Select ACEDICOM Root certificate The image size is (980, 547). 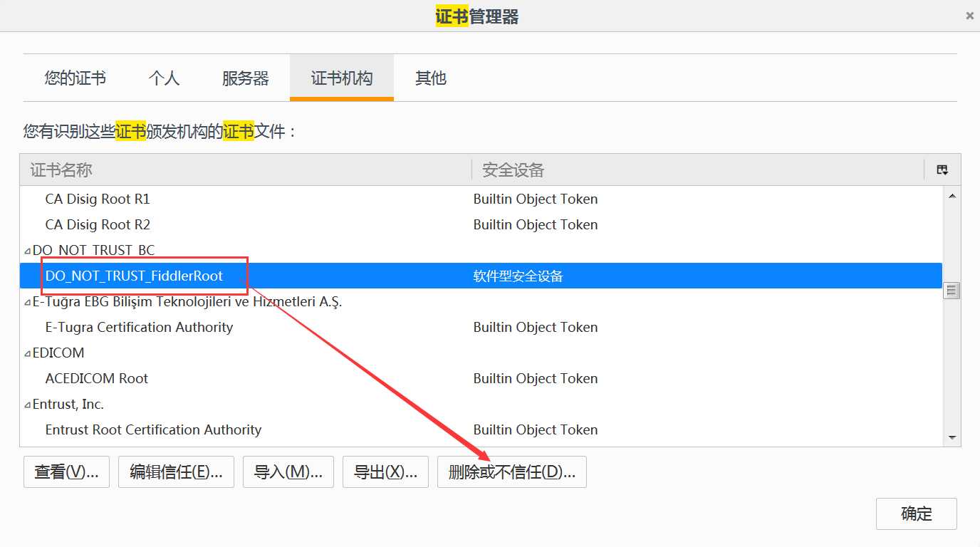pos(481,378)
